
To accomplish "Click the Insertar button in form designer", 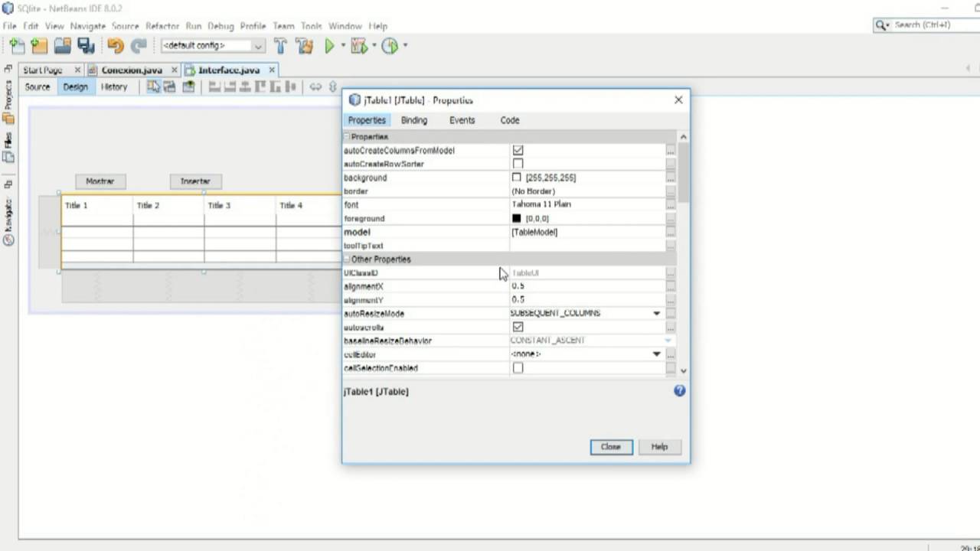I will pos(195,181).
